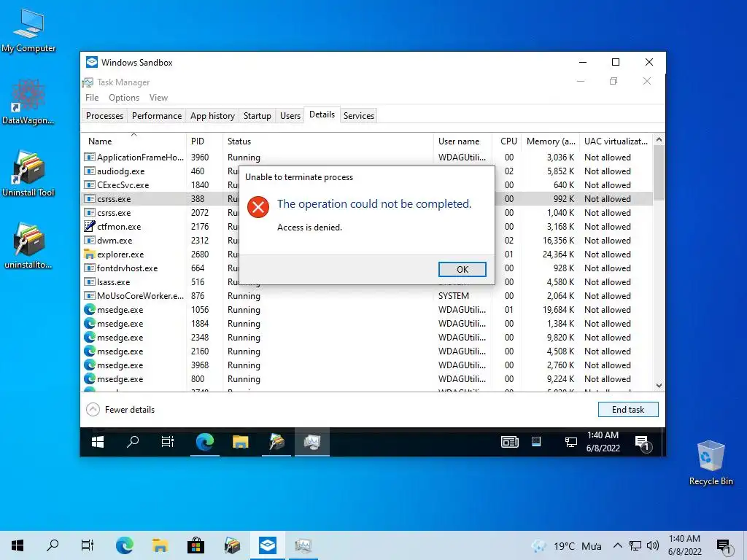747x560 pixels.
Task: Sort by the User name column header
Action: (462, 141)
